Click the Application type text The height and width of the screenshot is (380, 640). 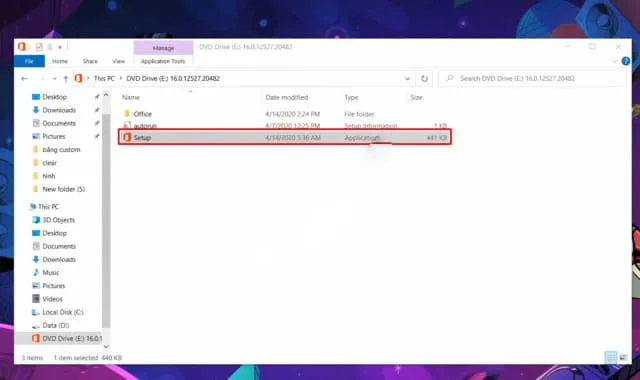pos(362,138)
